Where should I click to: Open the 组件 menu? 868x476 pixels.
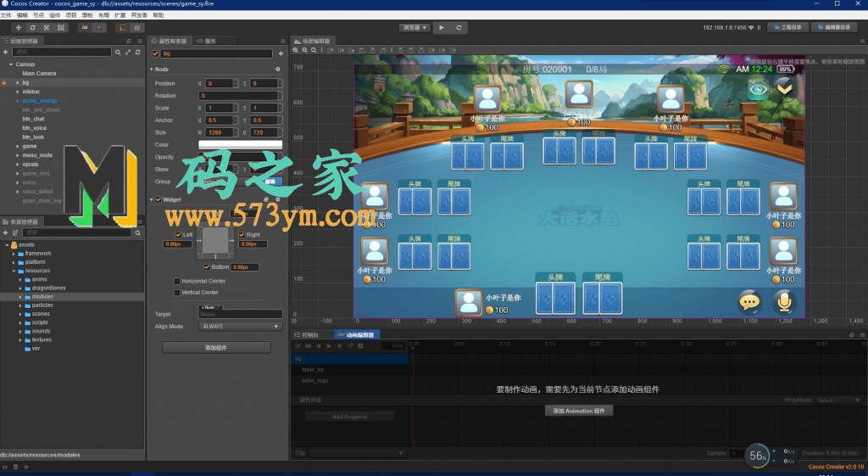click(55, 15)
